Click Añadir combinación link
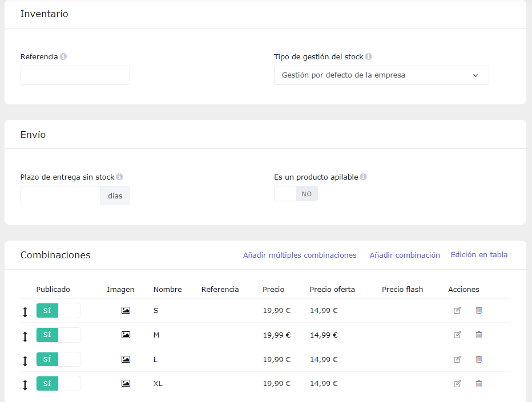 pyautogui.click(x=405, y=255)
